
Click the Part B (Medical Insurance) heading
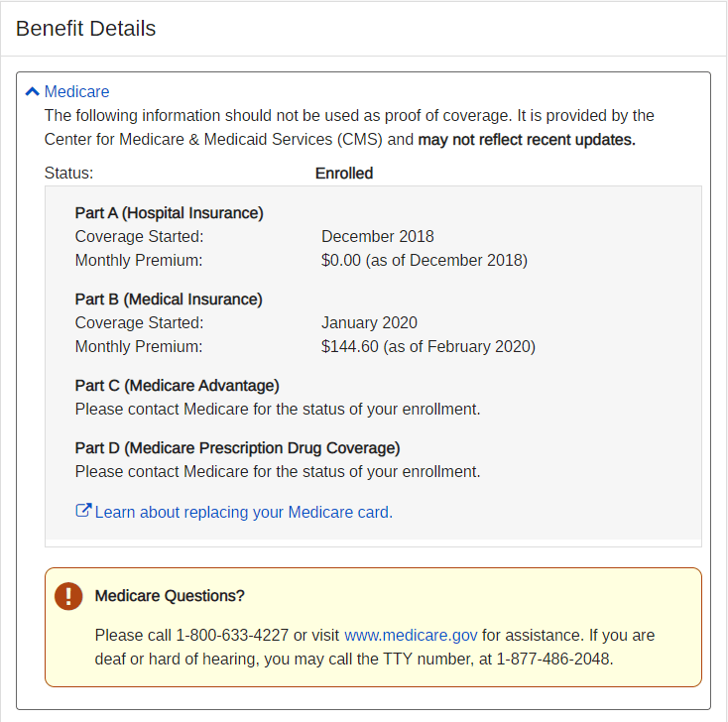(x=169, y=299)
